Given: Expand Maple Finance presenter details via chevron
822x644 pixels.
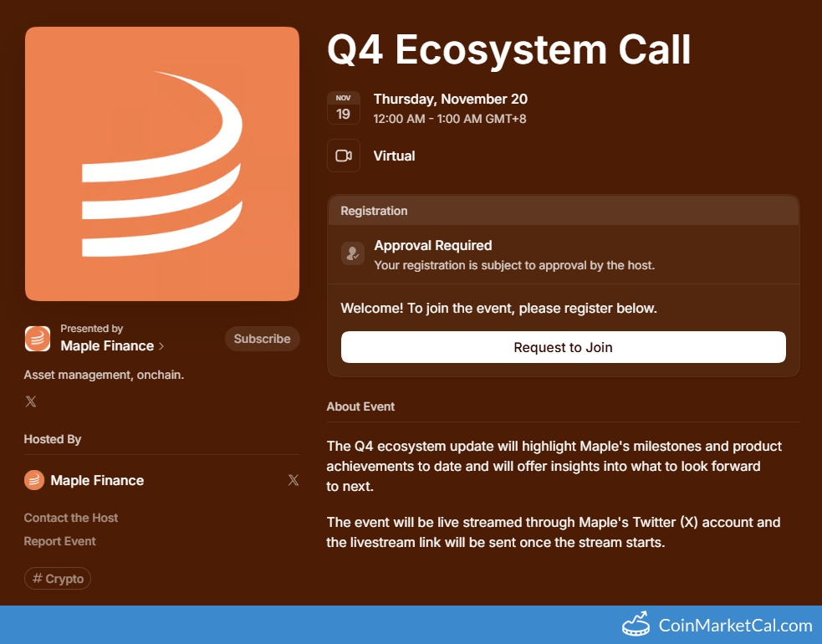Looking at the screenshot, I should (162, 345).
